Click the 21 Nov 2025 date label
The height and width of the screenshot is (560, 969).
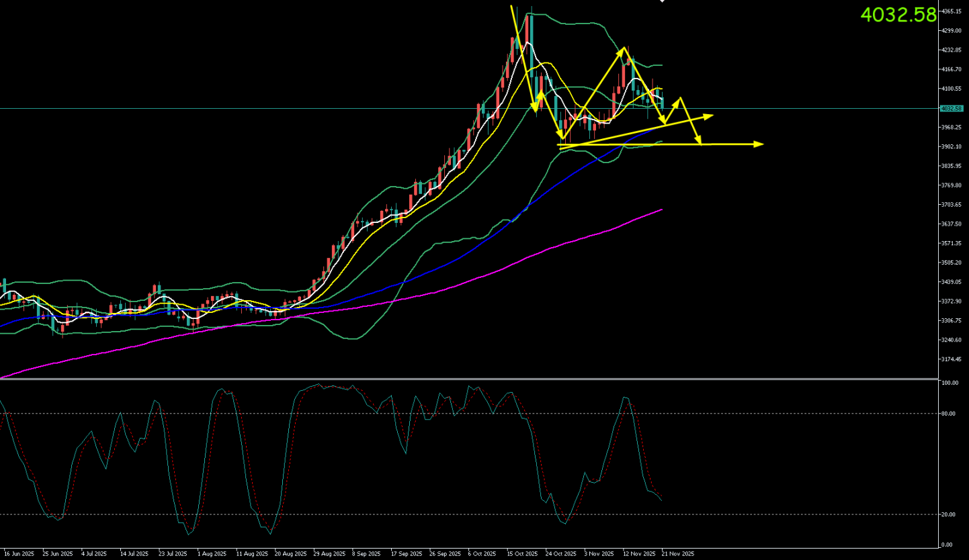679,554
